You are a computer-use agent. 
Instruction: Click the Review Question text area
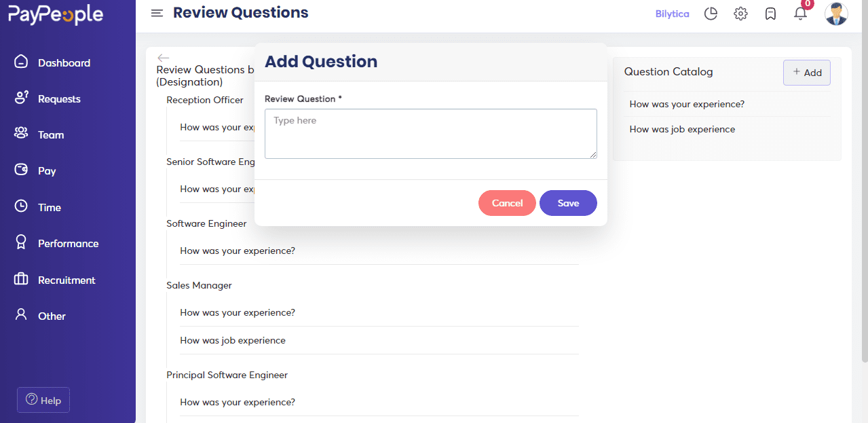pos(431,134)
